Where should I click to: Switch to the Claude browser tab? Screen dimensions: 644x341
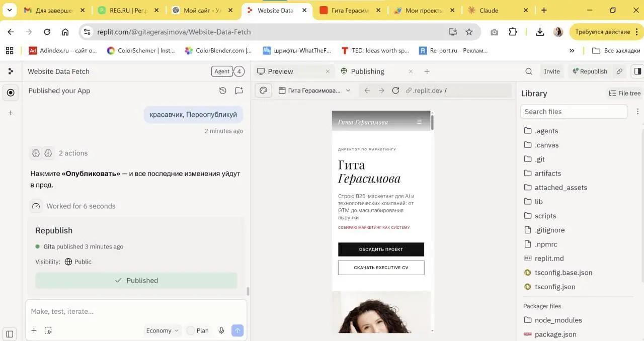pos(497,10)
